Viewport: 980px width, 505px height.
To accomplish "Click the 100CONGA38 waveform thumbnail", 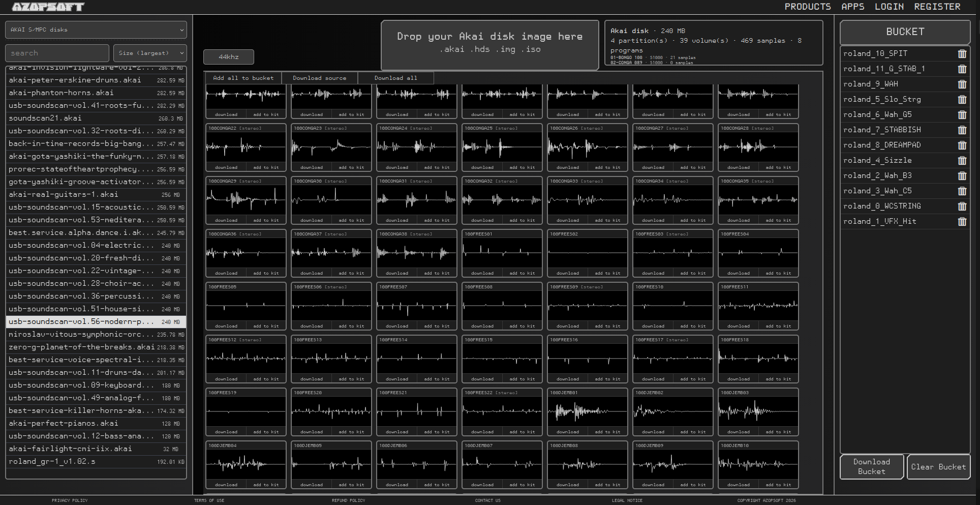I will point(417,253).
